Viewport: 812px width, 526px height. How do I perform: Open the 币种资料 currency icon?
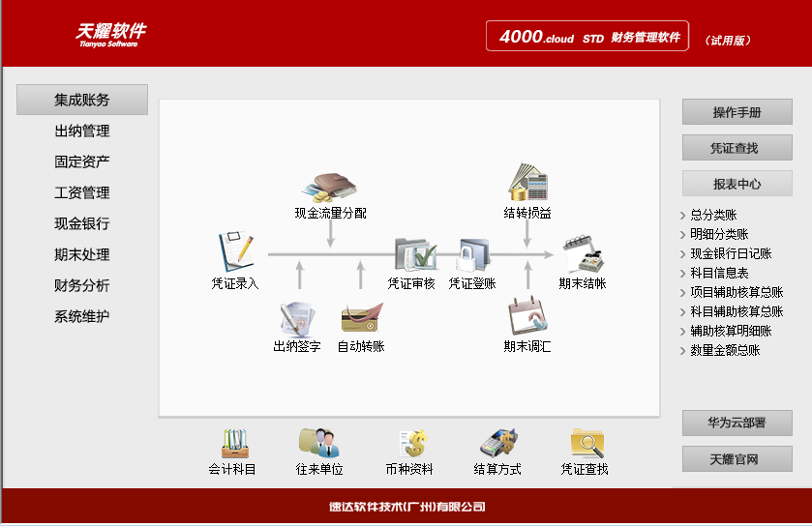pyautogui.click(x=412, y=443)
